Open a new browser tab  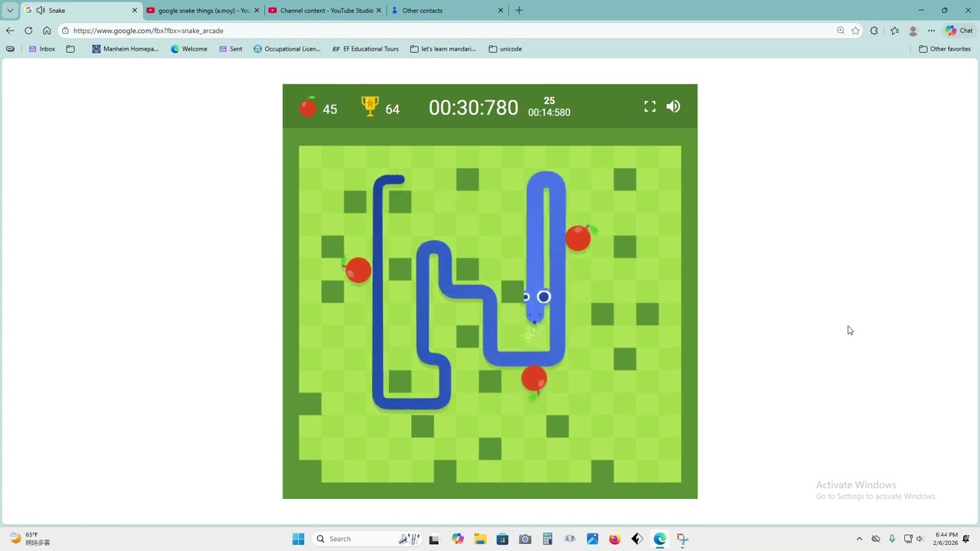519,11
